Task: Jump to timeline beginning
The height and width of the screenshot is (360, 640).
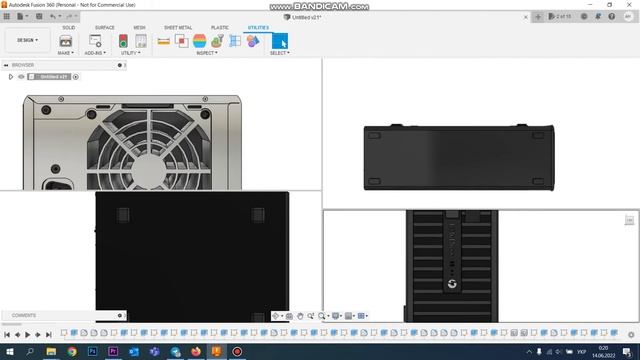Action: pyautogui.click(x=7, y=335)
